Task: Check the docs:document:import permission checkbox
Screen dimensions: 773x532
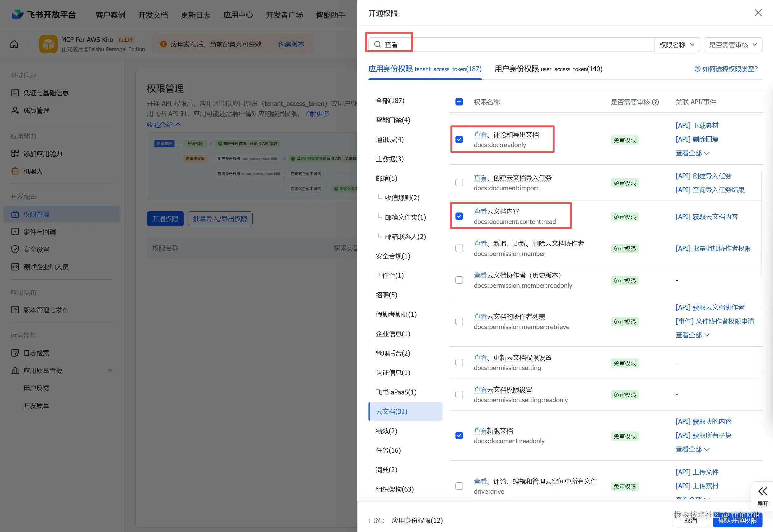Action: coord(459,183)
